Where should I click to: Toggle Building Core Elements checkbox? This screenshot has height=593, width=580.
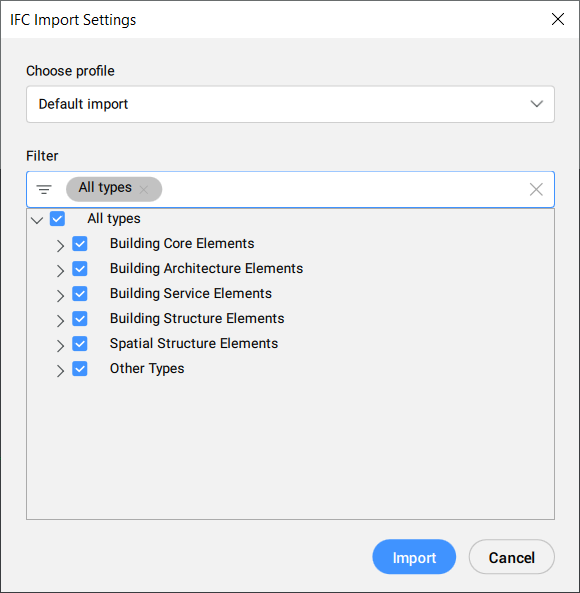[80, 244]
